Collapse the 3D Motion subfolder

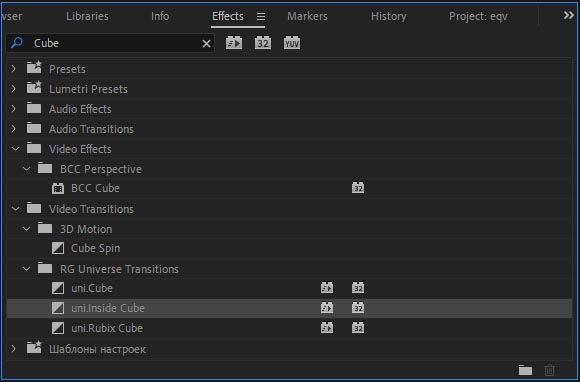[26, 229]
